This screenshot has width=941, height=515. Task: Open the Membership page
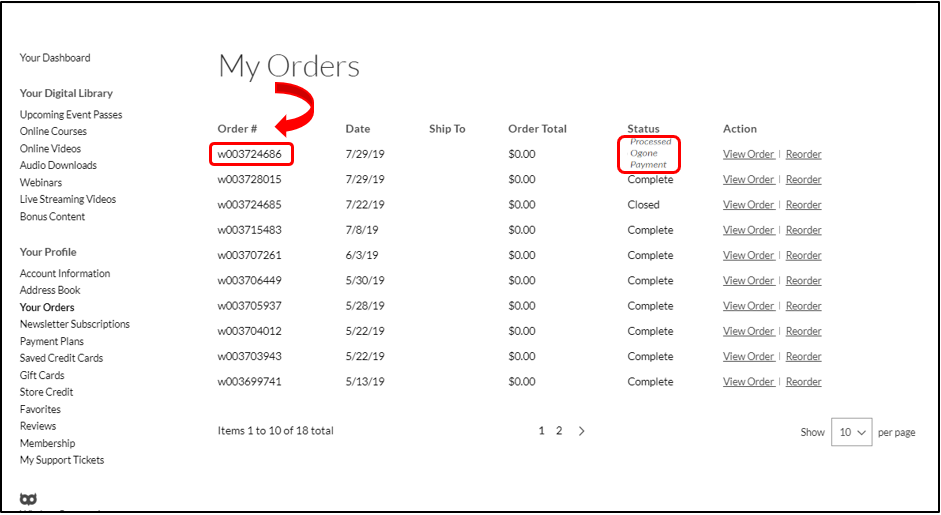pos(47,443)
